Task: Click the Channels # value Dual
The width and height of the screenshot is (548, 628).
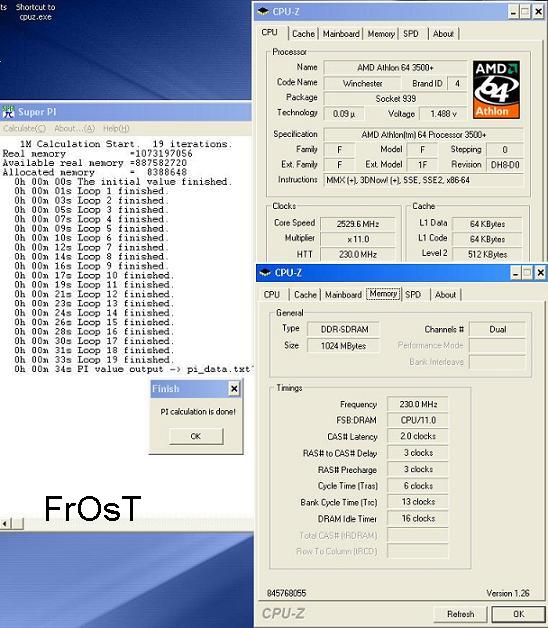Action: [x=497, y=329]
